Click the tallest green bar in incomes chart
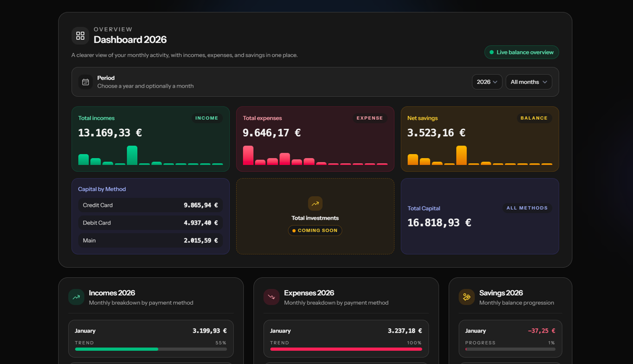Viewport: 633px width, 364px height. point(132,155)
